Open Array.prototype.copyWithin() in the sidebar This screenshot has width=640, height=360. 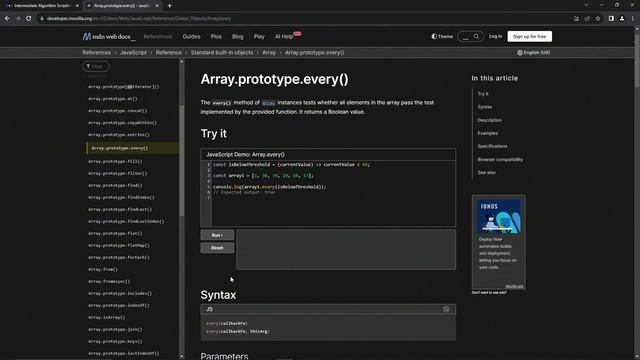tap(122, 122)
